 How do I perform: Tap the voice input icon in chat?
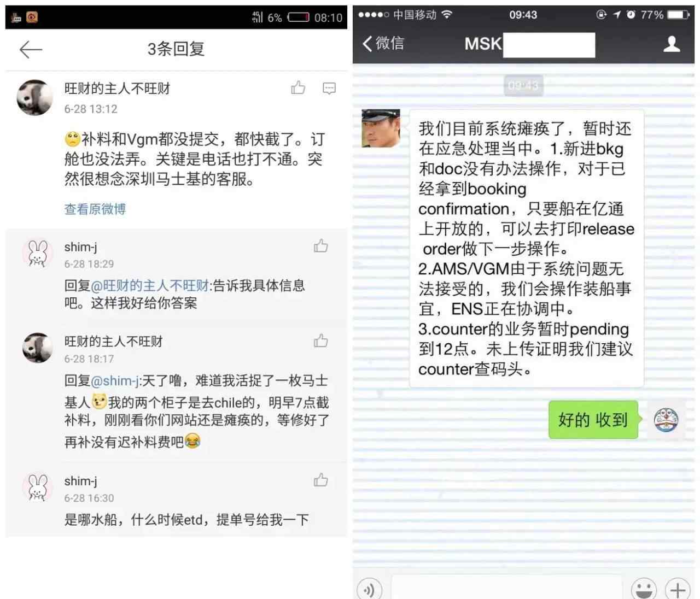369,589
